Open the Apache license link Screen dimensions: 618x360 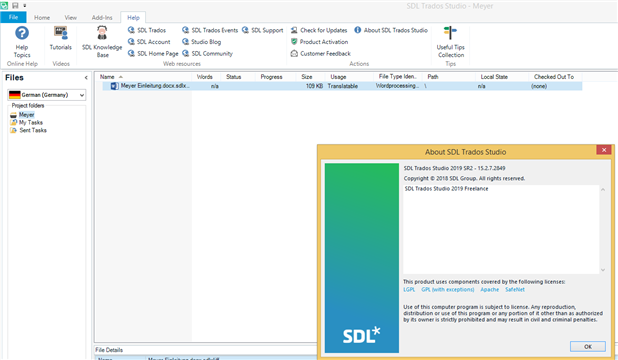coord(490,289)
